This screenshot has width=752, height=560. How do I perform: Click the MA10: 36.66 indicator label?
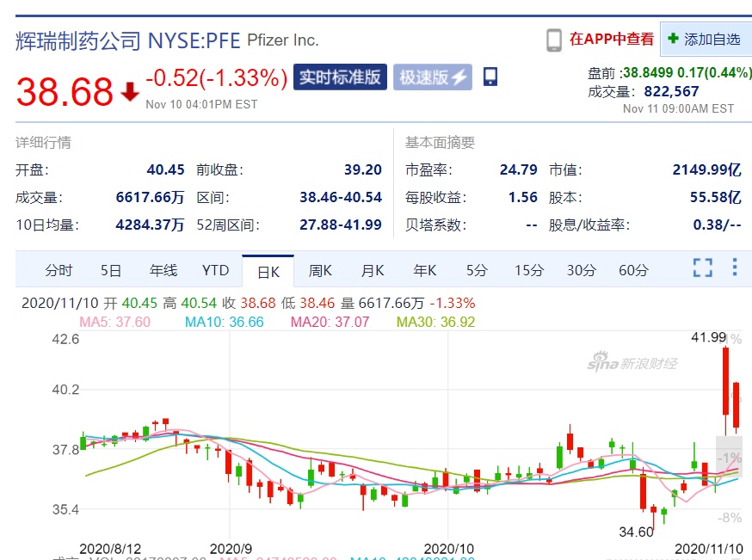(224, 322)
